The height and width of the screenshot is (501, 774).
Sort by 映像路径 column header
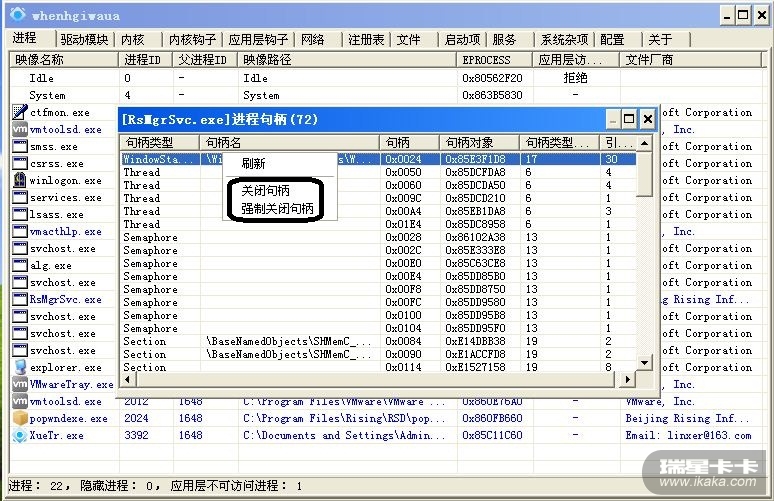click(347, 60)
